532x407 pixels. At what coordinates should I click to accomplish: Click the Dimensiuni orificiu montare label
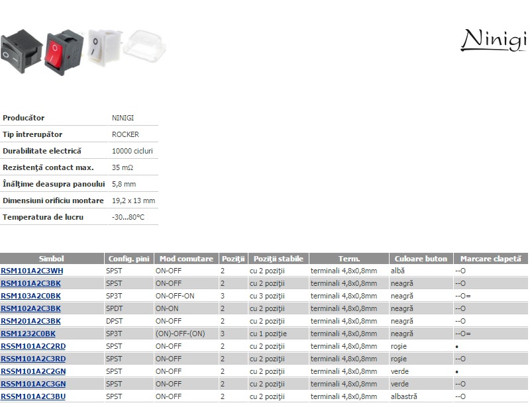pyautogui.click(x=53, y=201)
